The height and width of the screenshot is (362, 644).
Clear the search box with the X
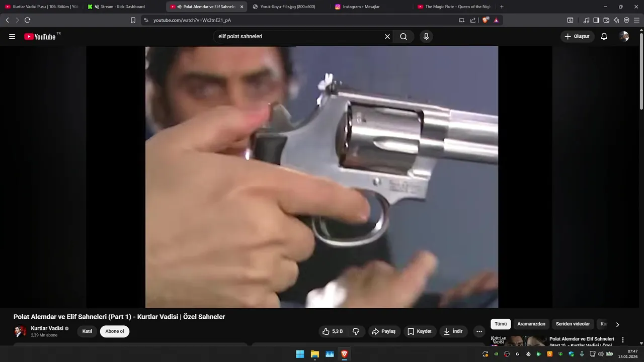tap(387, 36)
